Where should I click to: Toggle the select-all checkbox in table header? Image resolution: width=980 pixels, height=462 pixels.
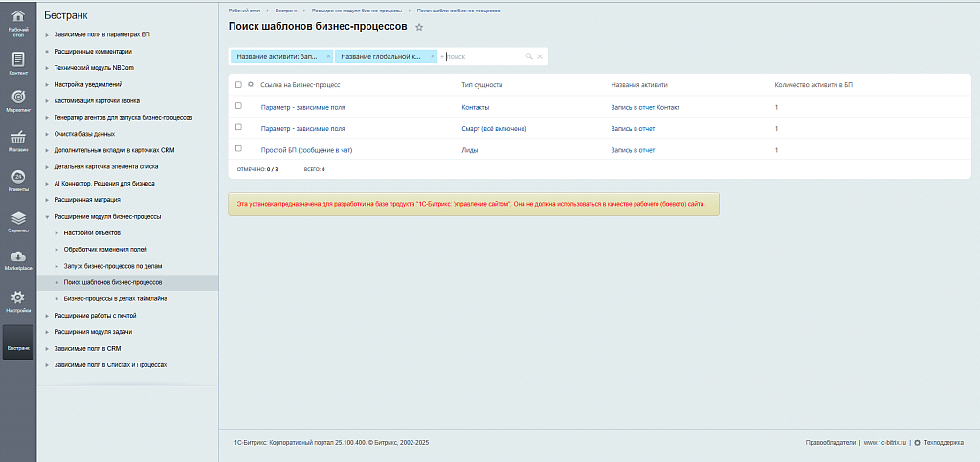click(x=238, y=85)
